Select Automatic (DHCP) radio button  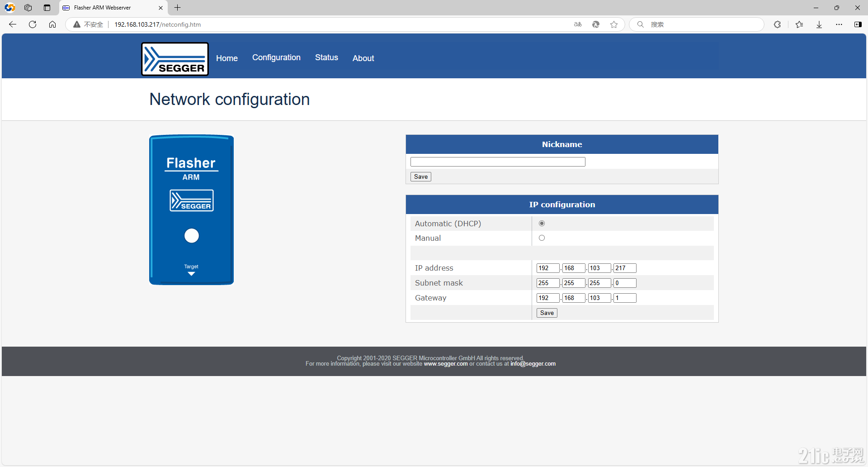(x=542, y=224)
